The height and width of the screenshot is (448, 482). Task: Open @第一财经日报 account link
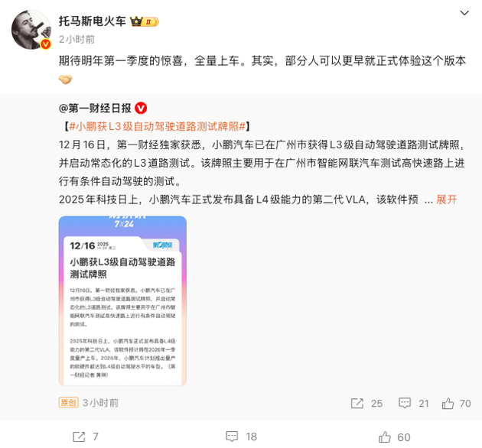pyautogui.click(x=95, y=108)
